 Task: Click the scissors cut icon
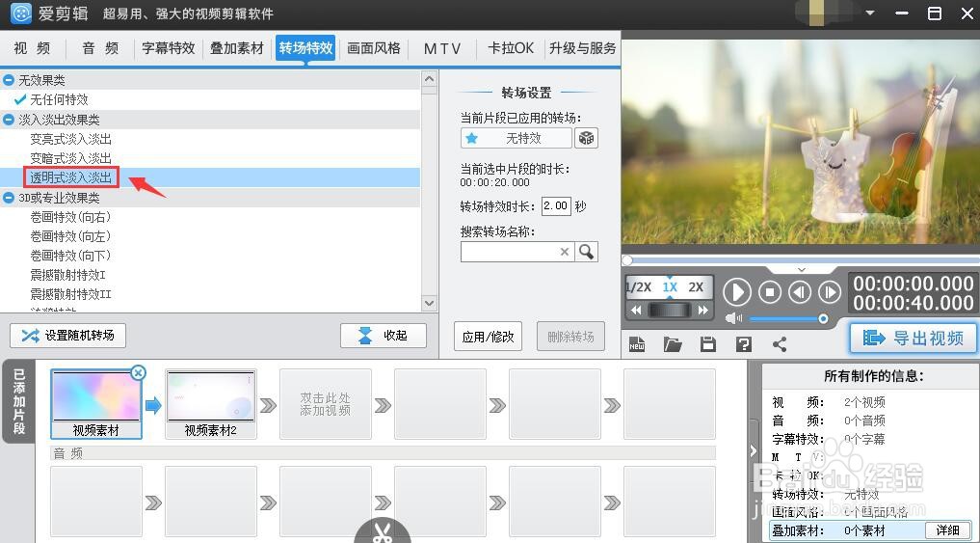[383, 531]
